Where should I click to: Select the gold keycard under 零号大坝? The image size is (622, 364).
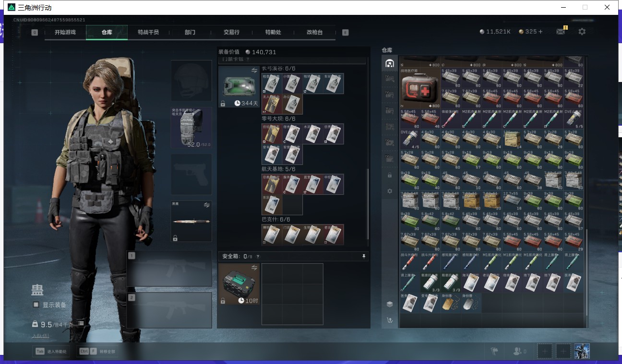pyautogui.click(x=272, y=134)
